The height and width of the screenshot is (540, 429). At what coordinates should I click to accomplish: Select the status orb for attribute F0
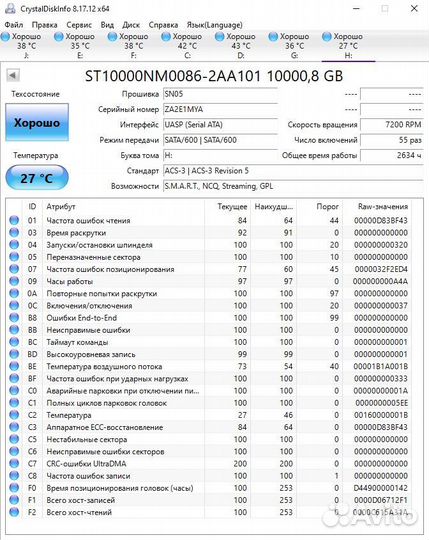point(14,488)
